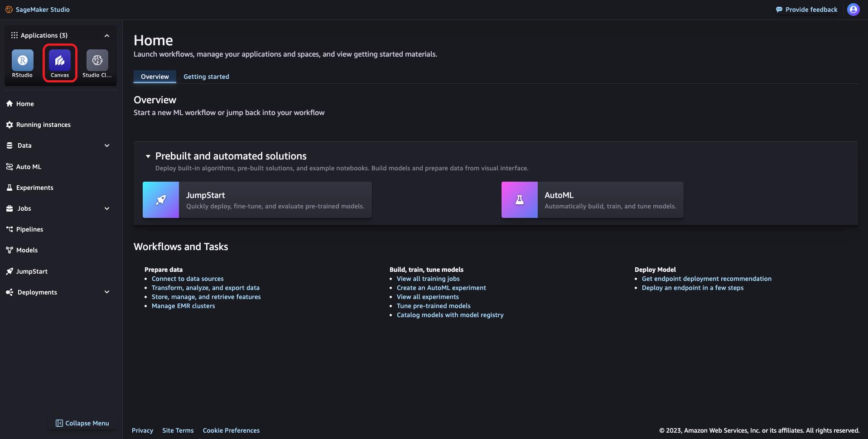
Task: Click the AutoML flask icon tile
Action: (x=519, y=200)
